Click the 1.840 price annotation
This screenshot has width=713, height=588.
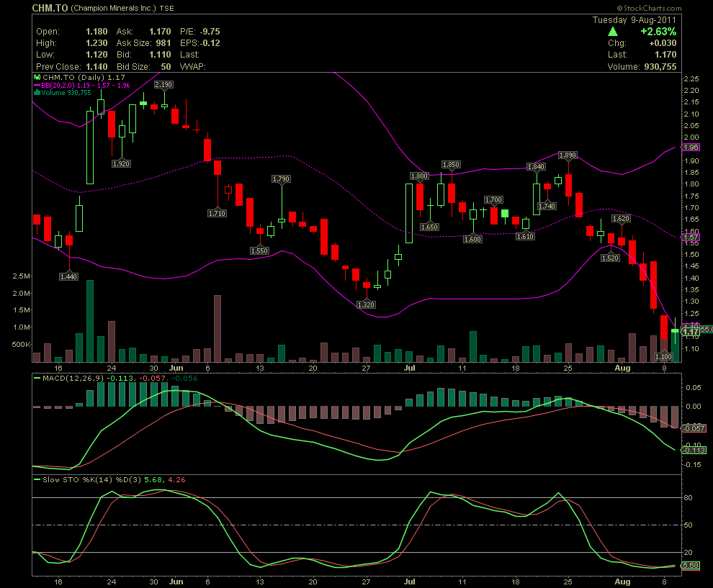point(536,167)
